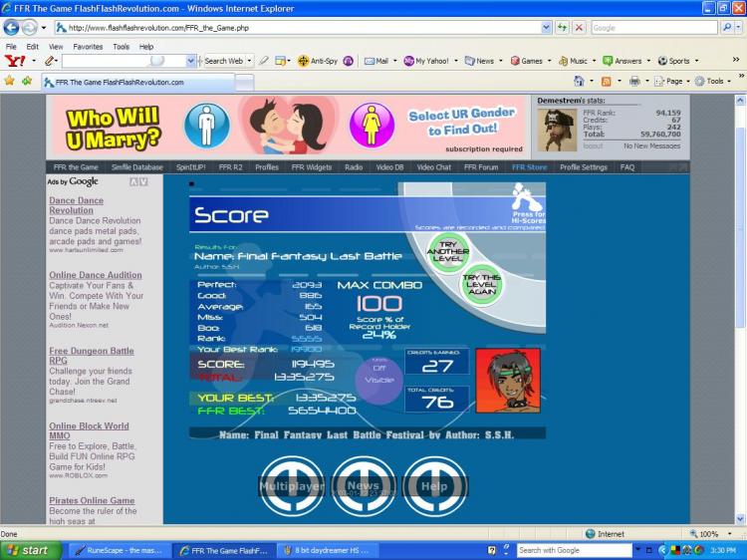The width and height of the screenshot is (747, 560).
Task: Open Simfile Database nav link
Action: (137, 167)
